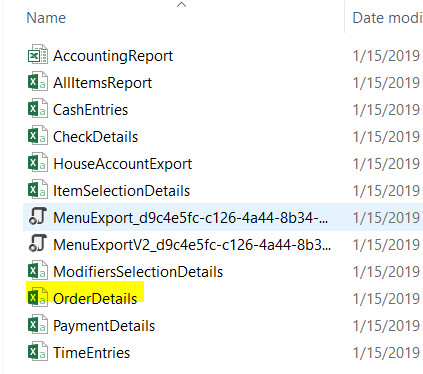Click the MenuExport_d9c4e5fc script file icon
This screenshot has height=374, width=423.
(x=38, y=216)
